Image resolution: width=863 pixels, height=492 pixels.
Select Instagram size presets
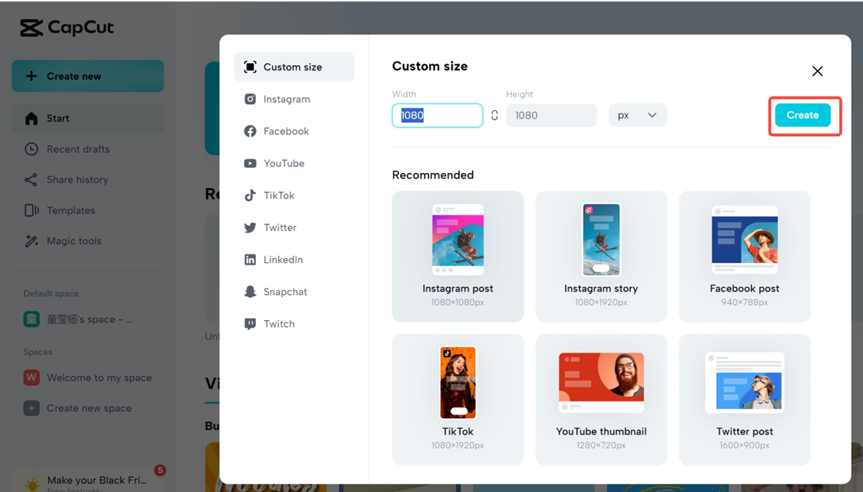click(294, 99)
